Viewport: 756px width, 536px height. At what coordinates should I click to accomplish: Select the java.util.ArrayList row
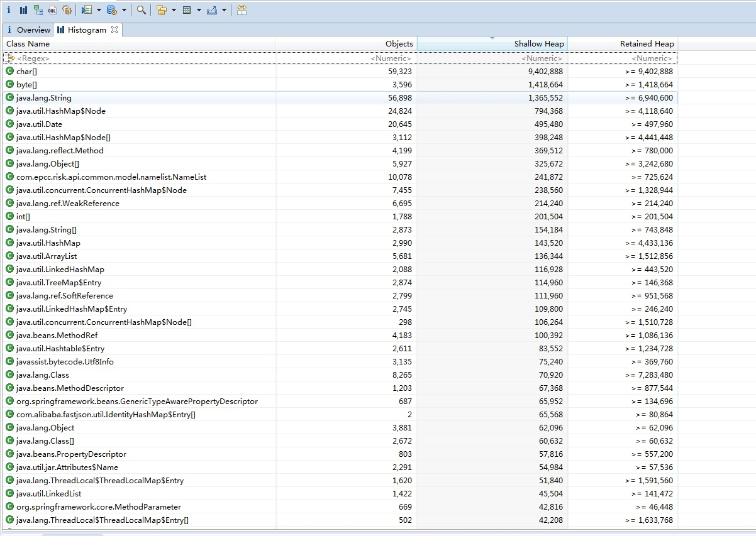340,256
